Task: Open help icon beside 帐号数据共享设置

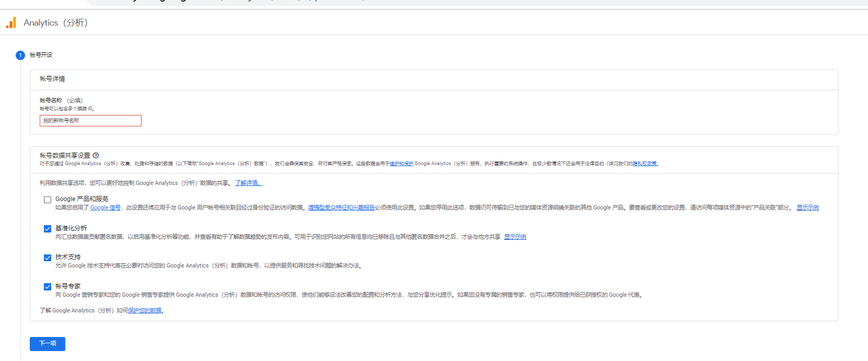Action: (x=96, y=155)
